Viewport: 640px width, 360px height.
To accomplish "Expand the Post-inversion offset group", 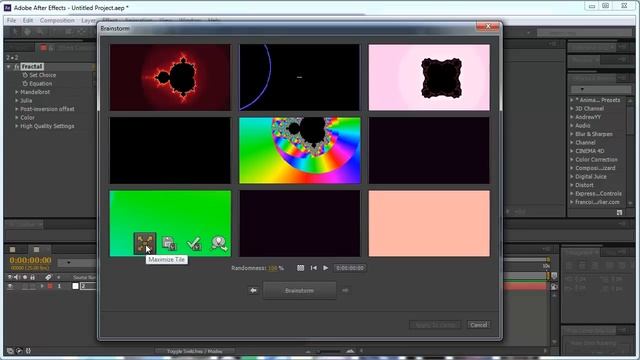I will tap(17, 109).
